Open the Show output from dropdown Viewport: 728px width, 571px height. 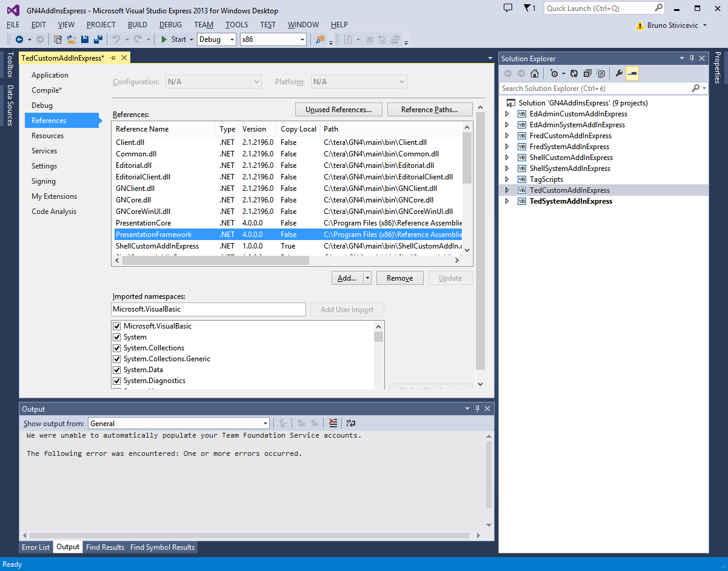click(x=179, y=424)
